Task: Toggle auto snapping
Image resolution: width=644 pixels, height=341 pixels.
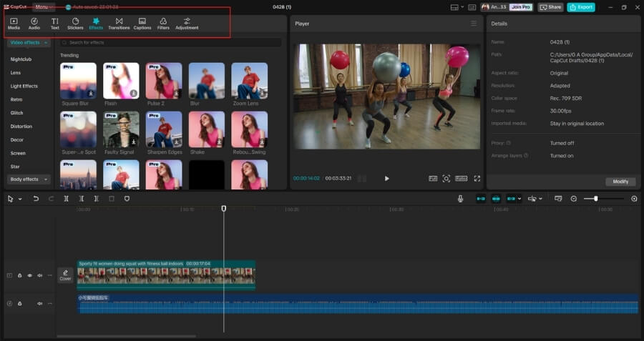Action: point(496,199)
